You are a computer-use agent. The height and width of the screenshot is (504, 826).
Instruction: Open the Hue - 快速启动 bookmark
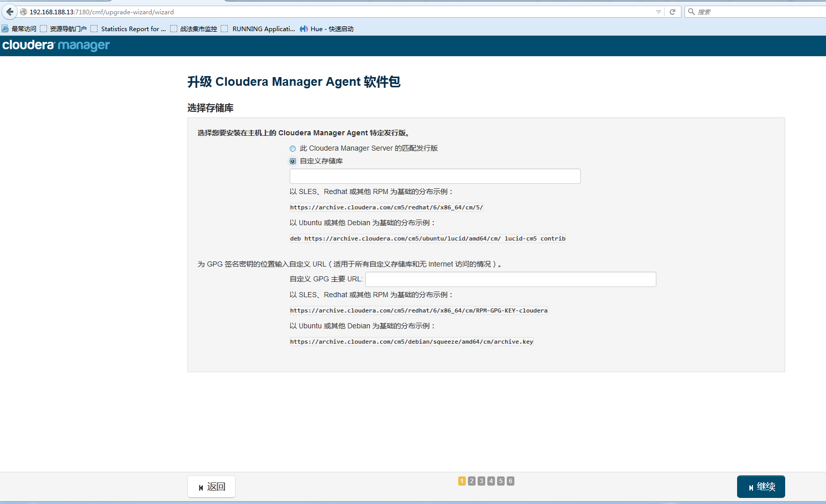(x=327, y=29)
